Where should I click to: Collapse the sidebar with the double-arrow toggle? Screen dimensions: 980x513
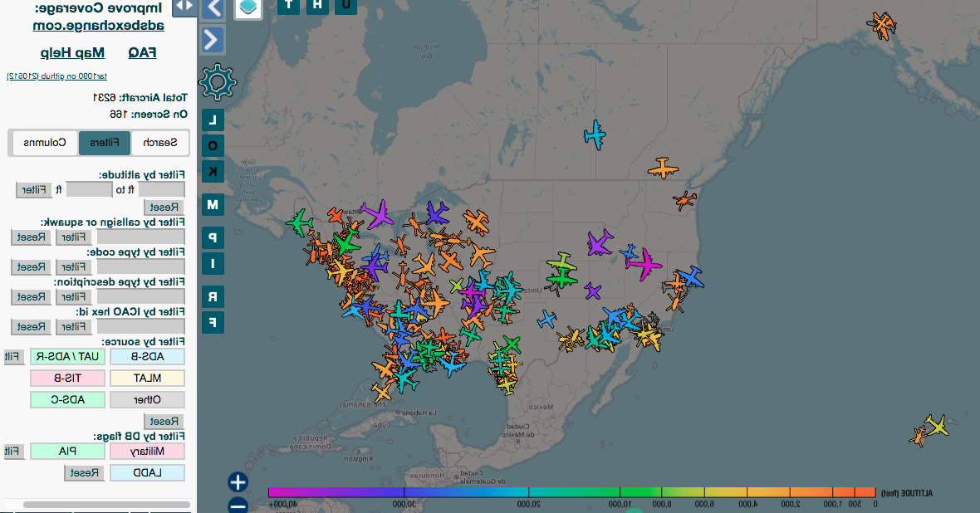(x=184, y=7)
